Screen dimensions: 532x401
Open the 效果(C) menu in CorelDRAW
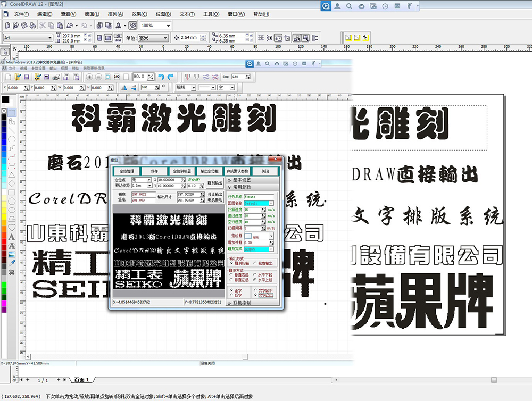pyautogui.click(x=139, y=14)
